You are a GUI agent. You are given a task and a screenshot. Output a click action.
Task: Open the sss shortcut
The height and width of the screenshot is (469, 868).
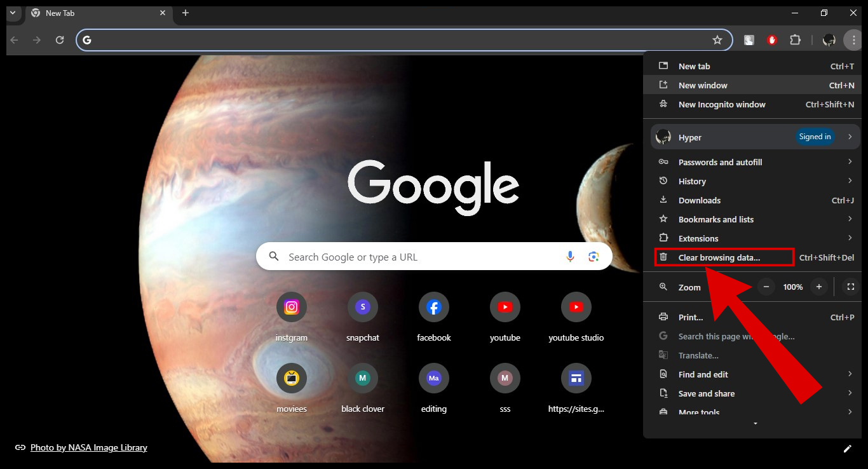tap(505, 387)
